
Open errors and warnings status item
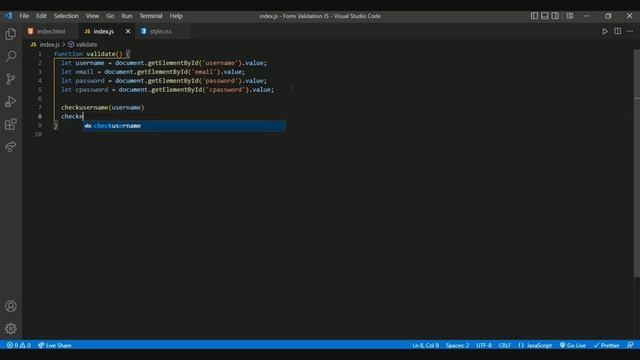[19, 345]
